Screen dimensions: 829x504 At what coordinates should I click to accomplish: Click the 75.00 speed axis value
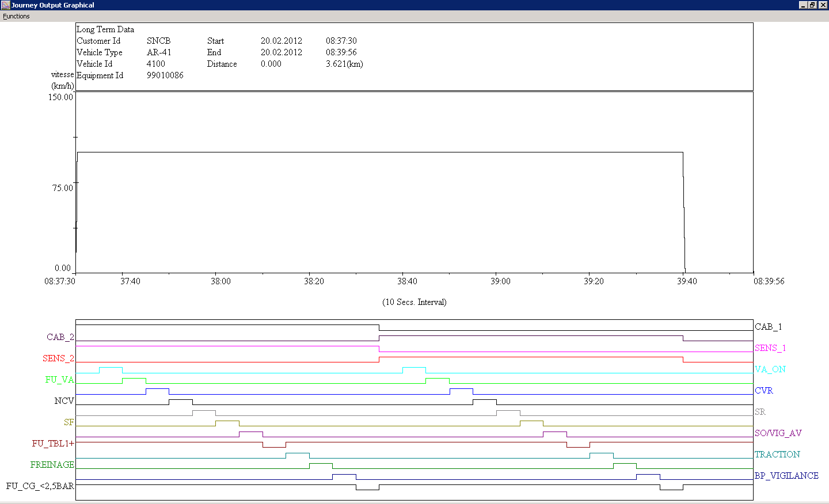tap(63, 188)
